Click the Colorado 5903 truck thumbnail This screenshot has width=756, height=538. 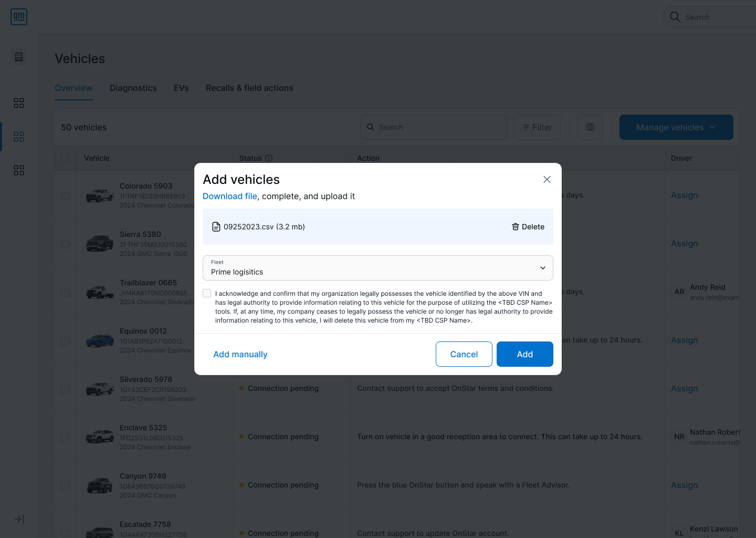click(x=100, y=195)
